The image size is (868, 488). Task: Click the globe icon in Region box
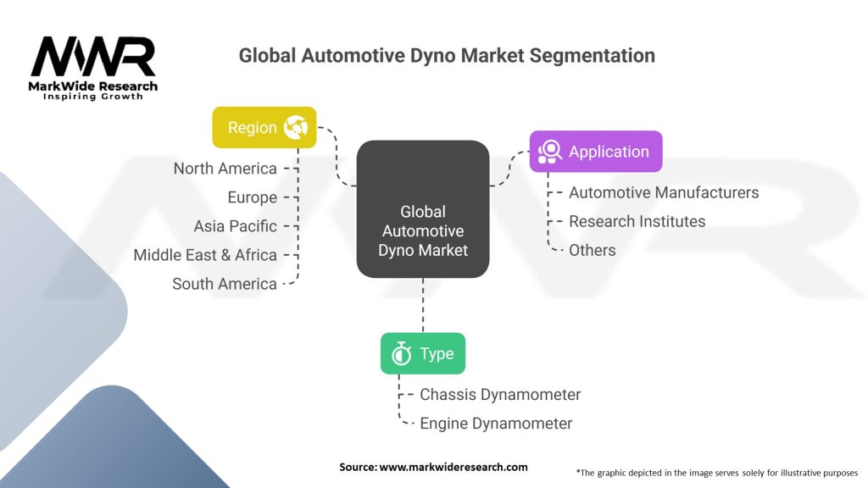pos(296,128)
